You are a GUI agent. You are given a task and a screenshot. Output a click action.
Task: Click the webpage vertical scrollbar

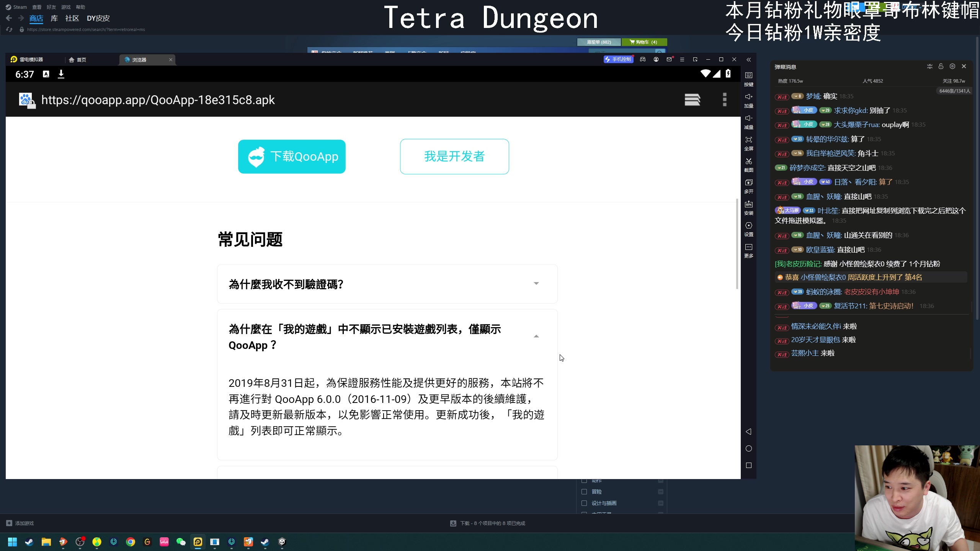point(737,244)
